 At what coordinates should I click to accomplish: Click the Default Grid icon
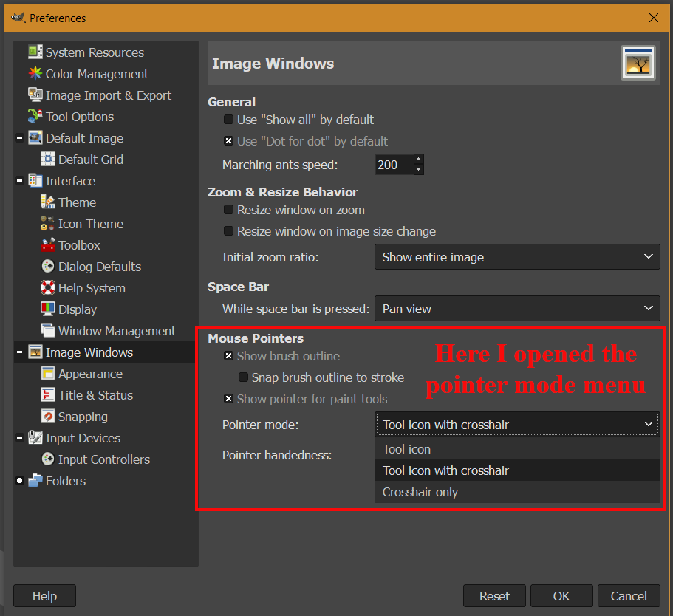pyautogui.click(x=47, y=160)
